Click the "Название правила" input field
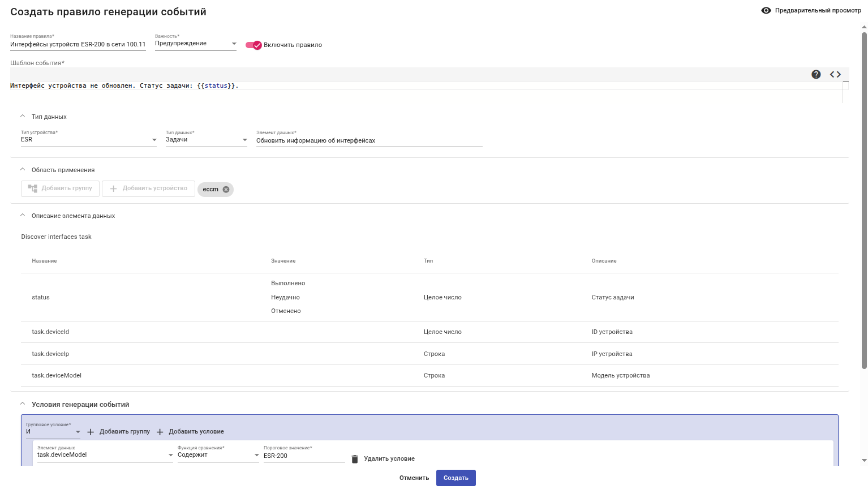Screen dimensions: 868x489 [78, 44]
